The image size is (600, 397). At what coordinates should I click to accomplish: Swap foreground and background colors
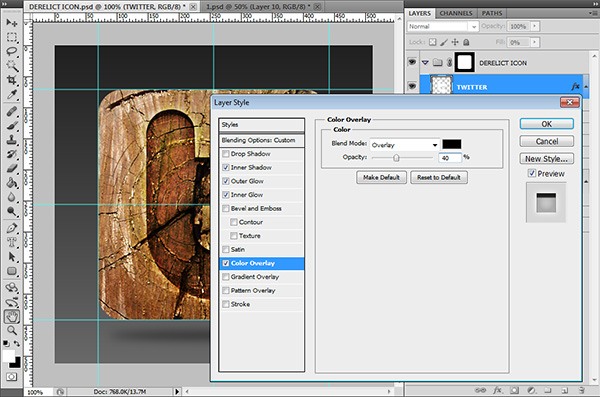point(17,344)
